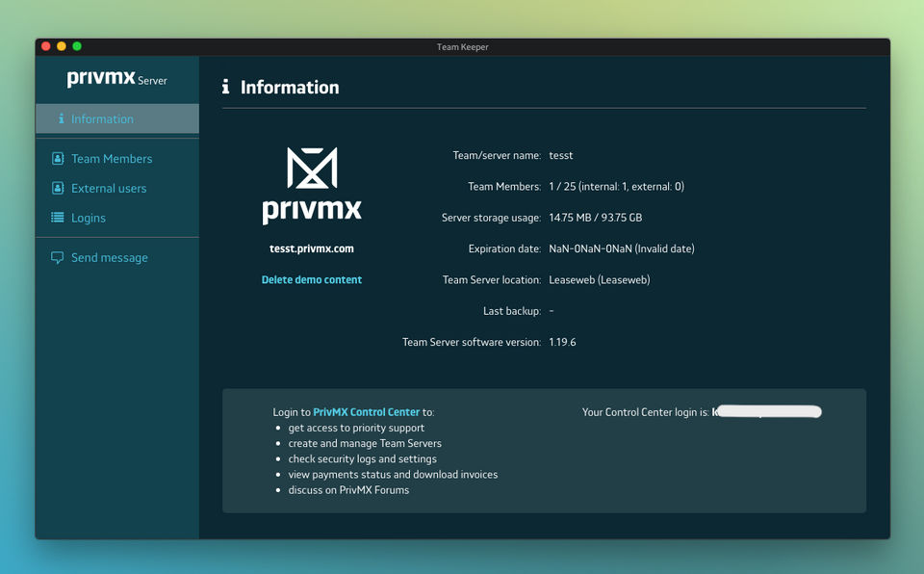Click the 'Your Control Center login is:' text
The height and width of the screenshot is (574, 924).
[x=645, y=412]
